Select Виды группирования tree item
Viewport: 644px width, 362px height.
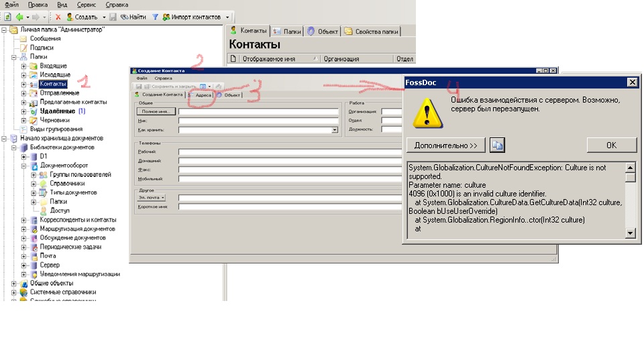tap(56, 129)
